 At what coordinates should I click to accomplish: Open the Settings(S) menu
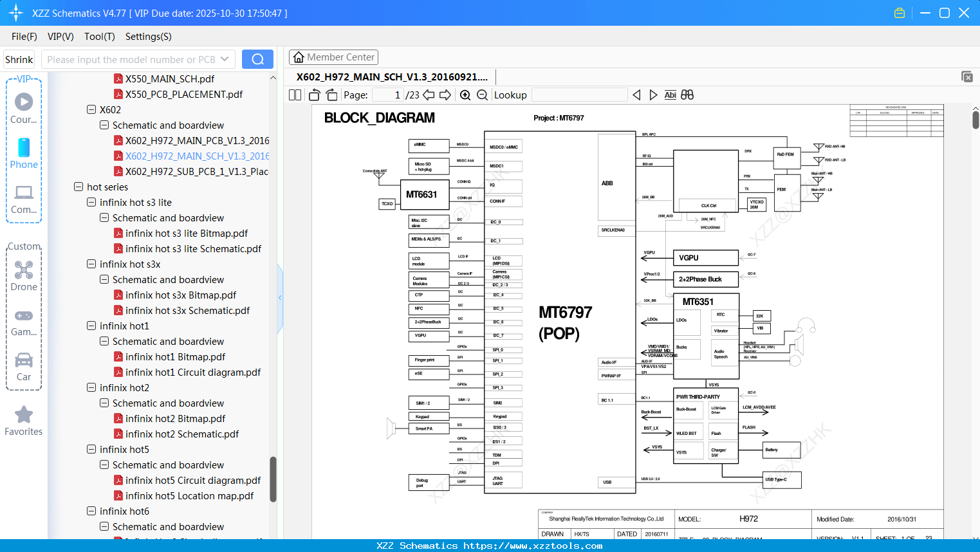(149, 36)
